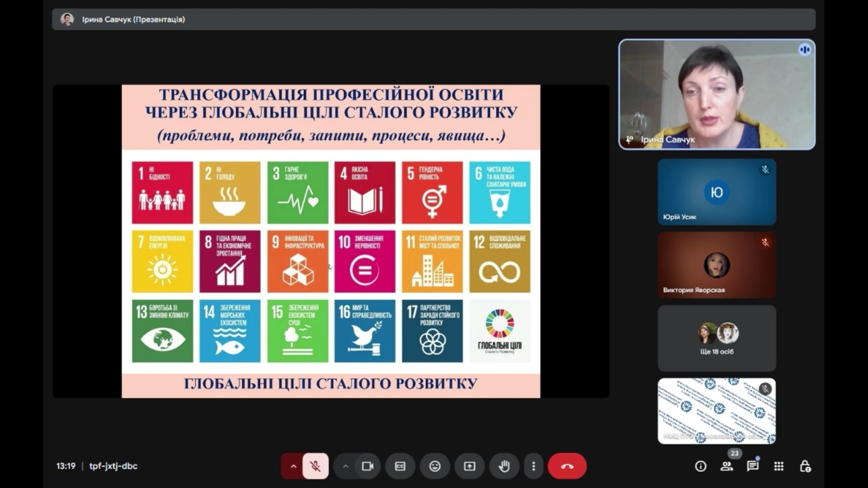
Task: Click the clock time 13:19
Action: [66, 466]
